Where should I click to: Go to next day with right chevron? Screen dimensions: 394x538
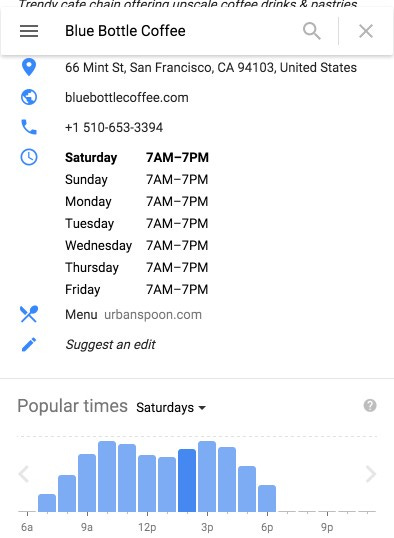[x=371, y=474]
